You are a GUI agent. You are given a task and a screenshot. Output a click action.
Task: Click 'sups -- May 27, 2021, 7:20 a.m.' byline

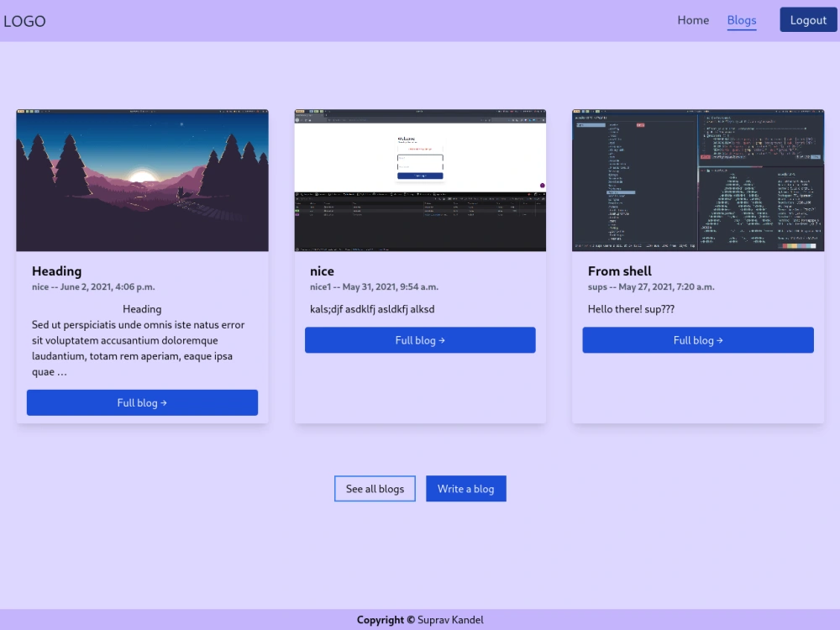point(651,286)
